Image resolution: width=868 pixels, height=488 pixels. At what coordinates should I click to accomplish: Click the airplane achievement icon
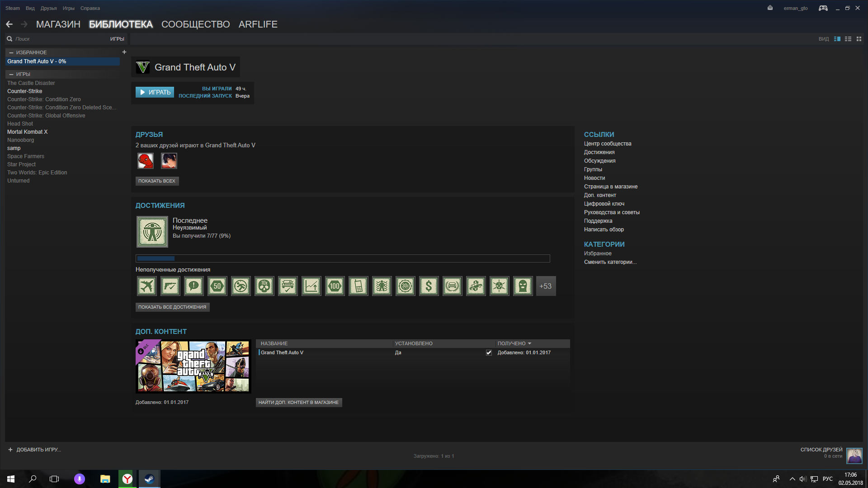[147, 286]
